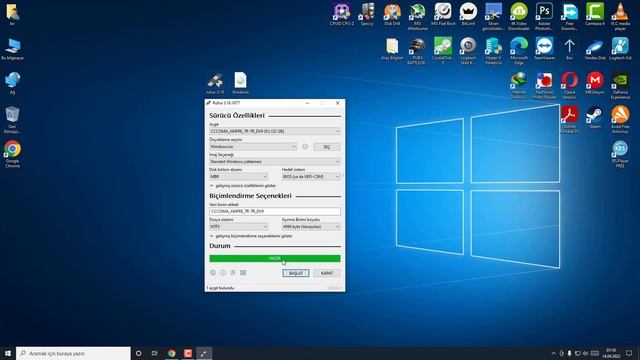Select the Yandex.Disk desktop shortcut

point(595,49)
